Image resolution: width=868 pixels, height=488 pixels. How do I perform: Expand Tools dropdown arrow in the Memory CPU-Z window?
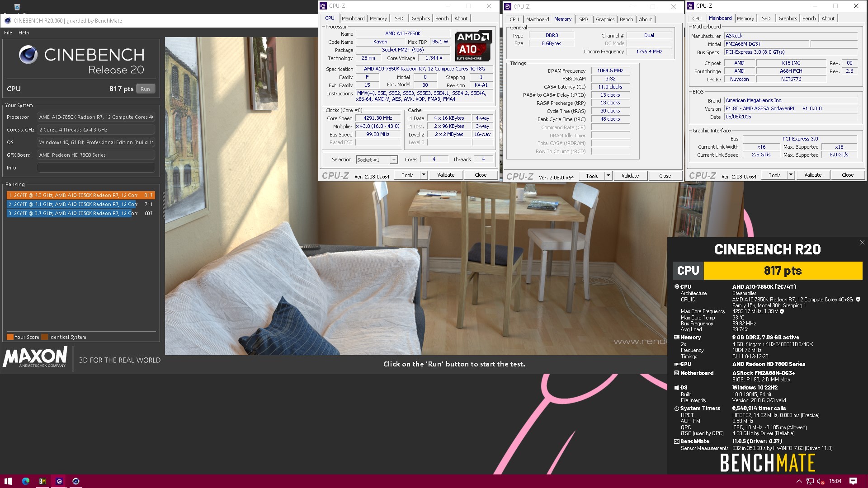[608, 176]
